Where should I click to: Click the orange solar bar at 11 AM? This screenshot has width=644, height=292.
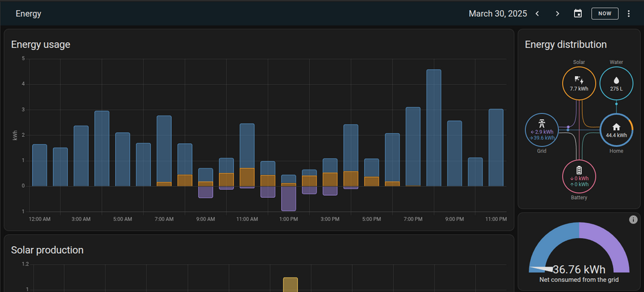247,177
